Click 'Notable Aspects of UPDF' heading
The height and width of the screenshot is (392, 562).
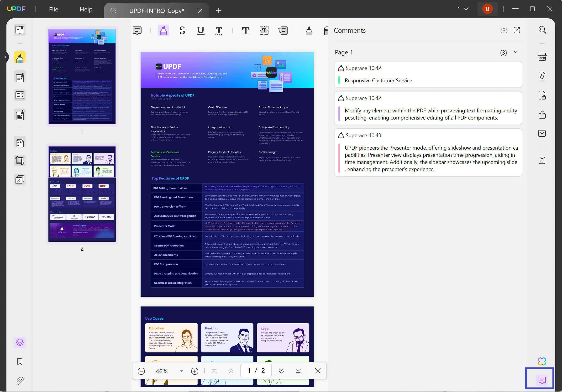pyautogui.click(x=172, y=95)
